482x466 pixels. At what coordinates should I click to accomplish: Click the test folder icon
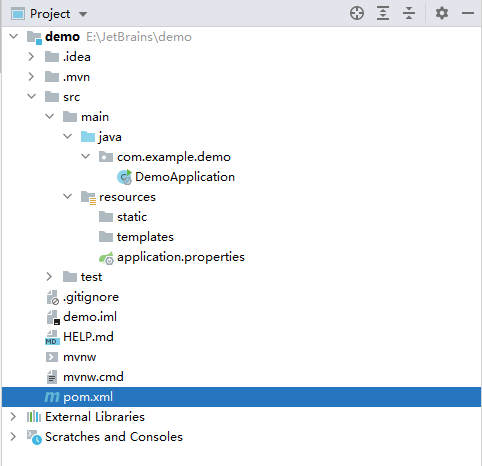[x=70, y=277]
